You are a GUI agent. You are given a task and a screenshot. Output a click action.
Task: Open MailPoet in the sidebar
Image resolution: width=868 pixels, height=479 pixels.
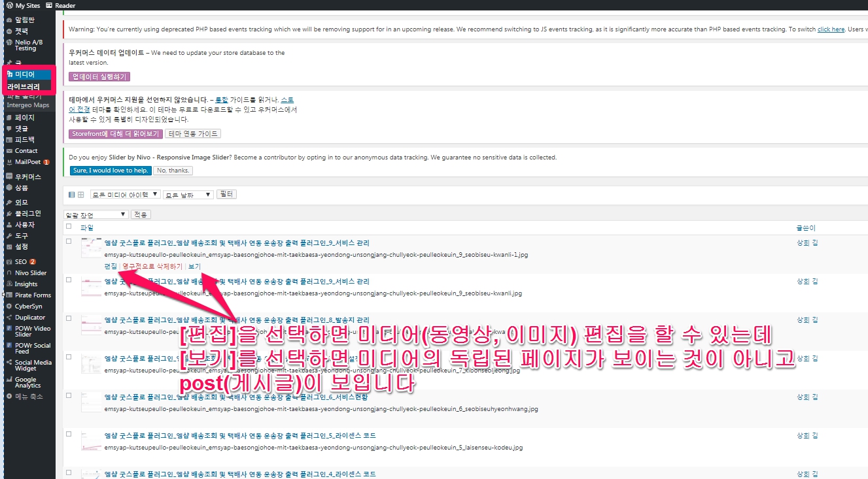tap(27, 162)
